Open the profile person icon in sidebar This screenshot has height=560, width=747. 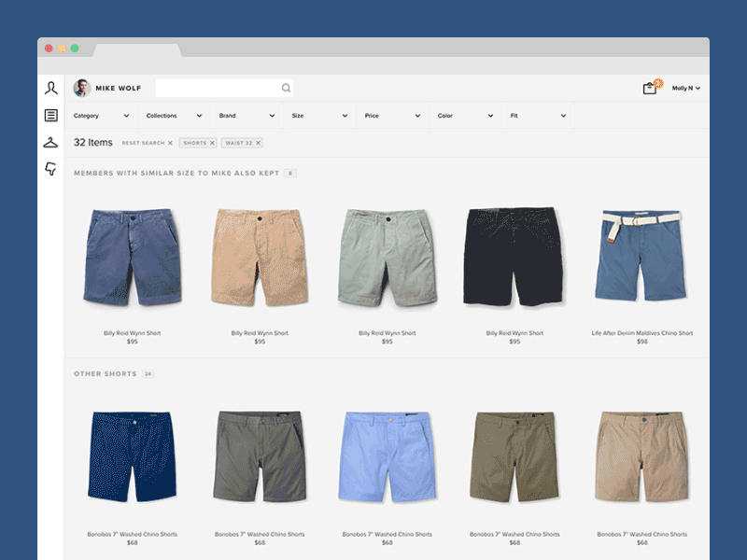click(x=51, y=88)
